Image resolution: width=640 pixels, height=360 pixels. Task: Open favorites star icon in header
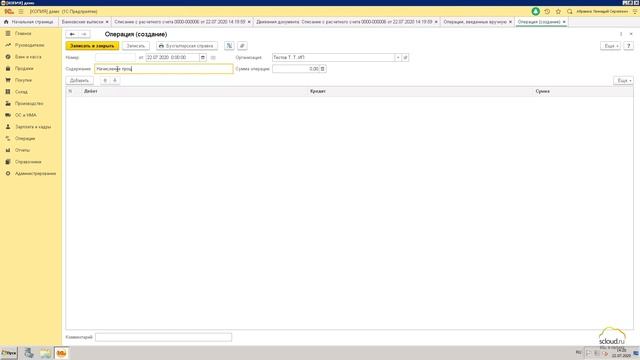point(558,11)
